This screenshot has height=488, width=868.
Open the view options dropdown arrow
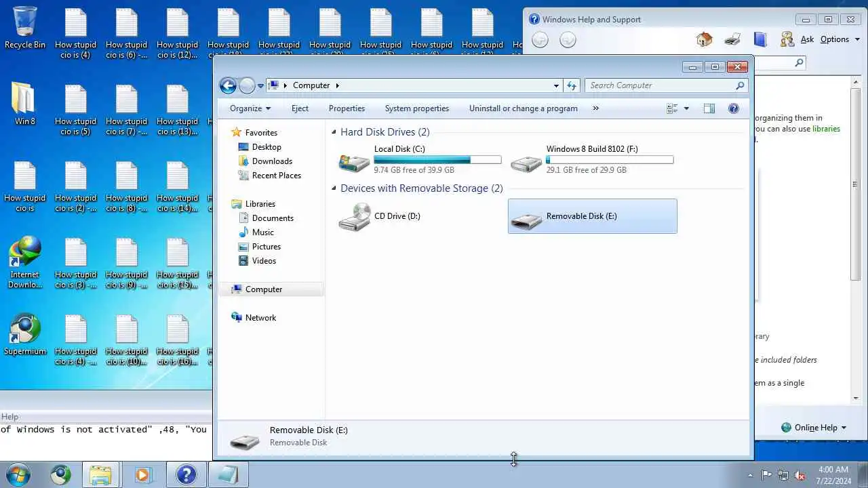pos(686,108)
